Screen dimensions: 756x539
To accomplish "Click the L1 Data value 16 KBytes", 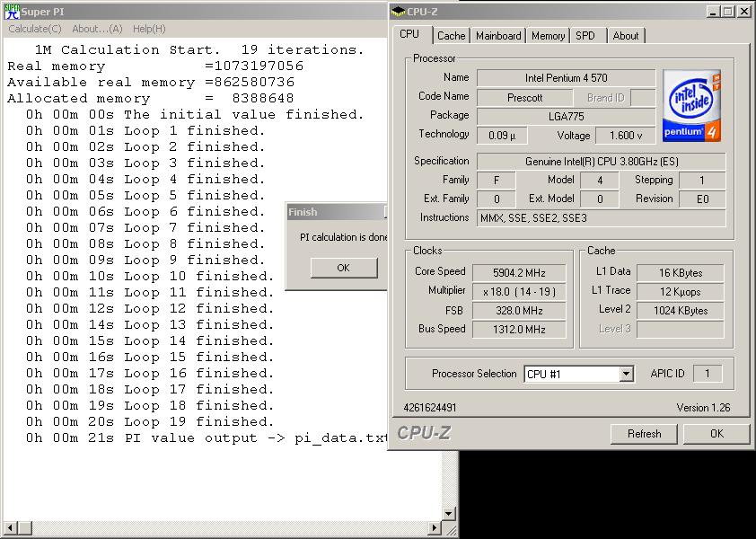I will (x=681, y=273).
